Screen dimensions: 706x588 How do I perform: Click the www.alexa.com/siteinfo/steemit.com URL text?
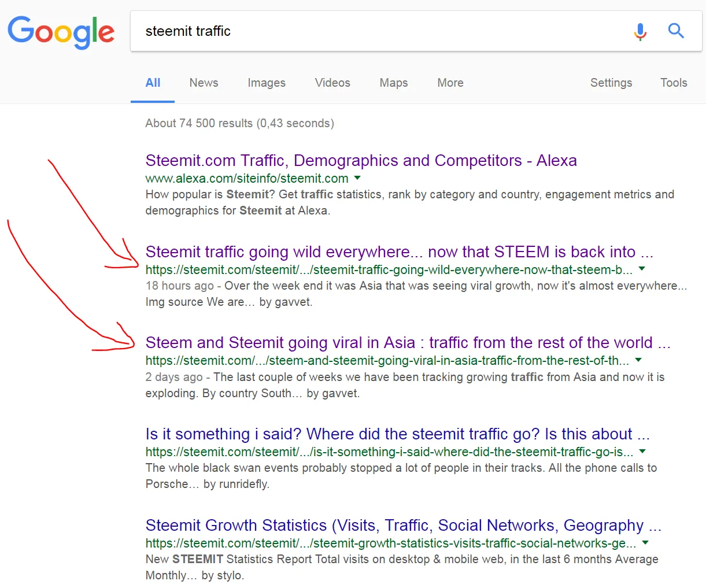tap(247, 178)
